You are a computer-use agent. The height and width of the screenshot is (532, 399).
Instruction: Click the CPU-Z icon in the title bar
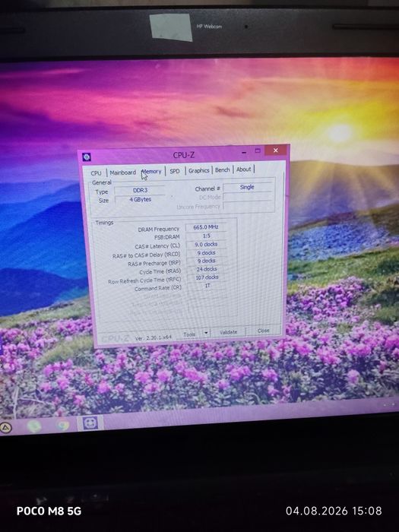pyautogui.click(x=87, y=157)
